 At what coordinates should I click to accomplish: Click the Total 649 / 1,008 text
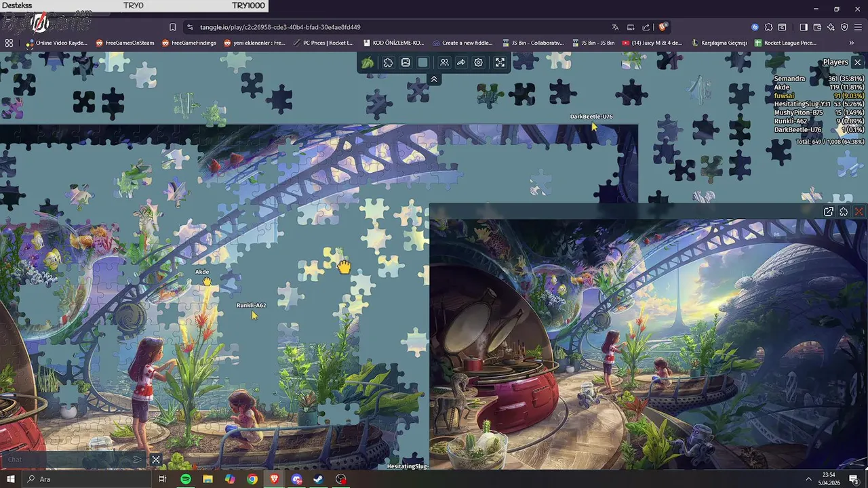[830, 142]
